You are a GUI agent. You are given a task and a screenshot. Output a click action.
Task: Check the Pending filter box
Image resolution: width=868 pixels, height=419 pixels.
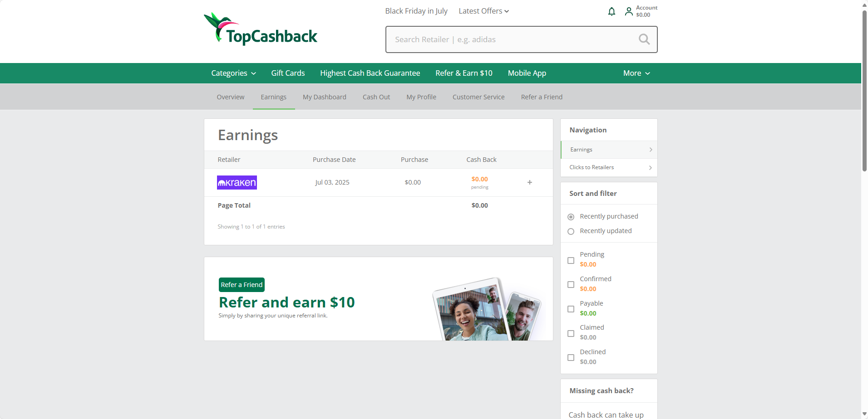tap(571, 260)
